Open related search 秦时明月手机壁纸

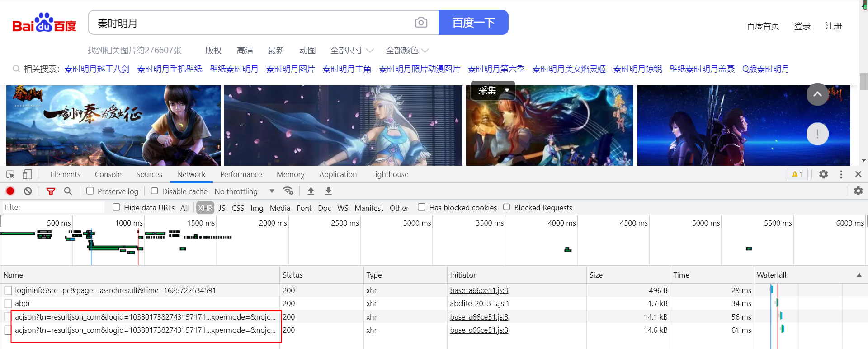pyautogui.click(x=170, y=69)
